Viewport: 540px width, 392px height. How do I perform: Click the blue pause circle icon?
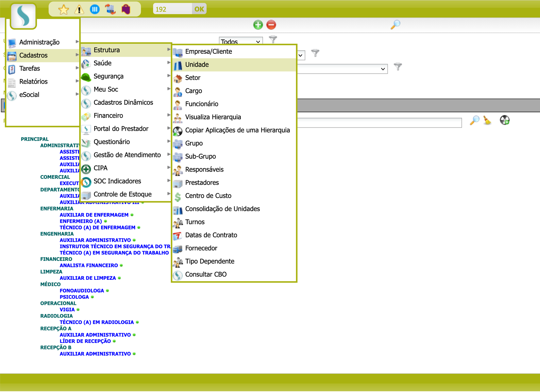(x=95, y=9)
